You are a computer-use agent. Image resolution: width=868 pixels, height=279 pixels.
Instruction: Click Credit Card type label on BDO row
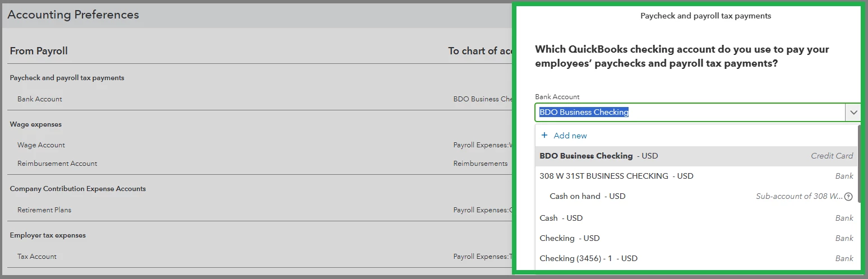click(x=832, y=156)
